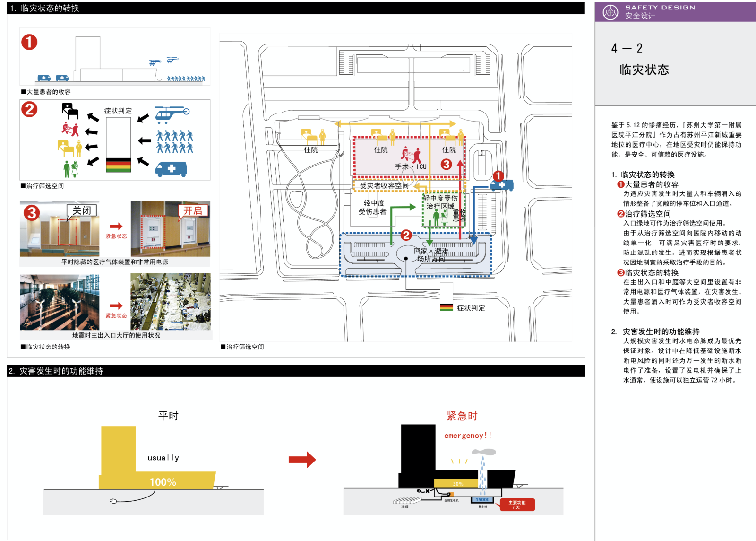Select the blue crowd of people icon in panel 2

175,142
